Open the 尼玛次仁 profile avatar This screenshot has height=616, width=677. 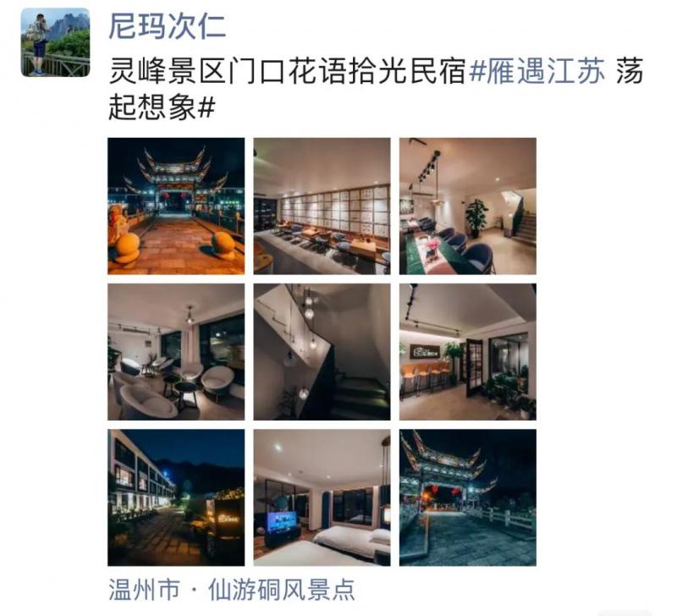point(56,42)
